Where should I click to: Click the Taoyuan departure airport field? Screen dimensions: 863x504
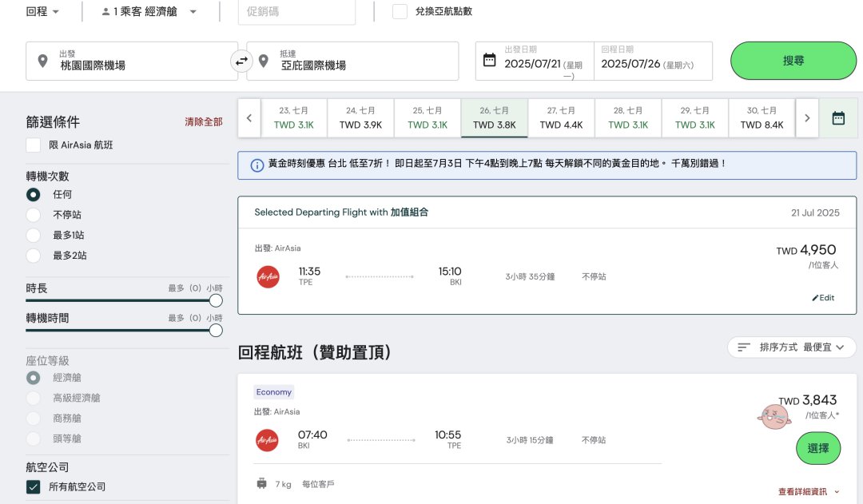pos(132,61)
